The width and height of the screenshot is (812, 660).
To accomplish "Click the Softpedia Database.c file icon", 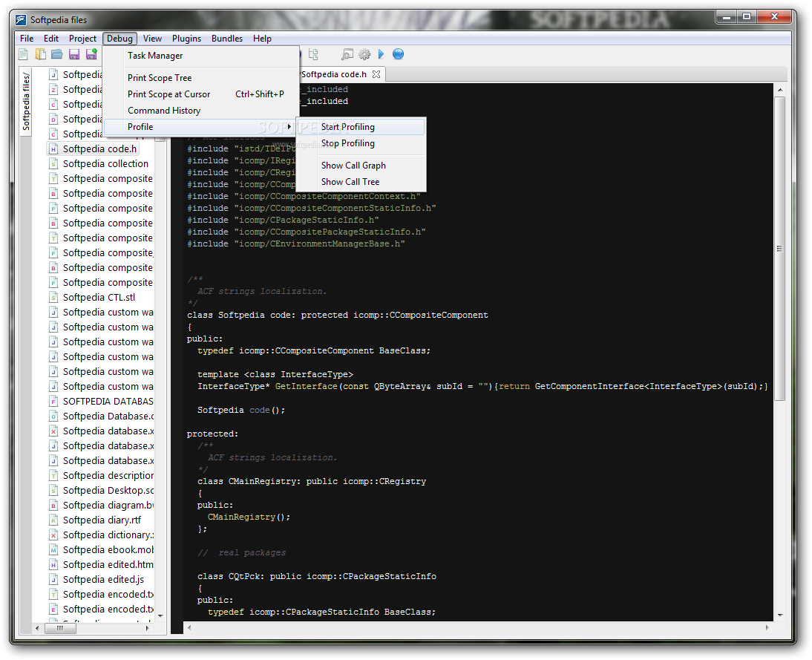I will click(53, 416).
